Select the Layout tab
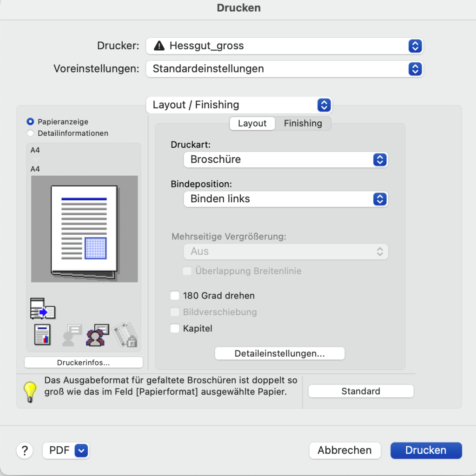 point(252,123)
